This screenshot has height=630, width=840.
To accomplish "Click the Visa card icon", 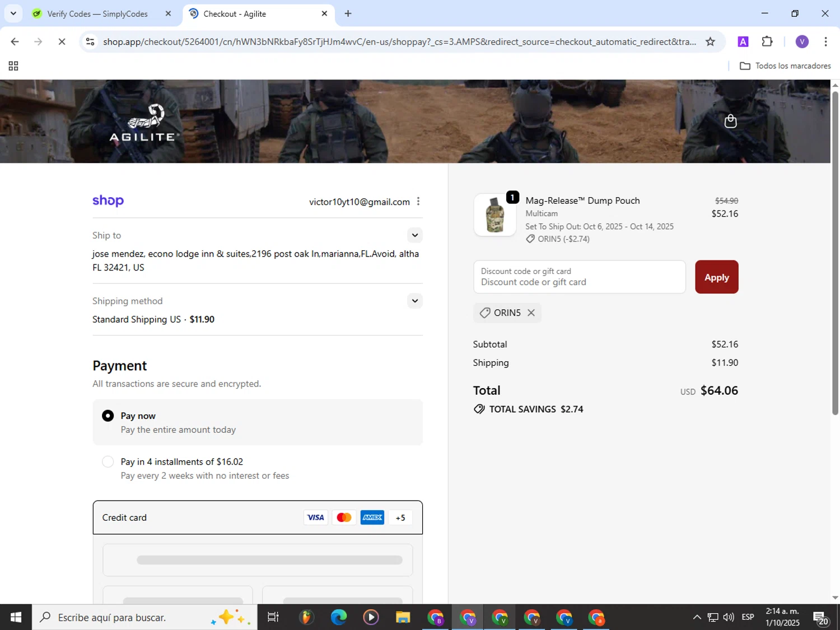I will (x=315, y=517).
